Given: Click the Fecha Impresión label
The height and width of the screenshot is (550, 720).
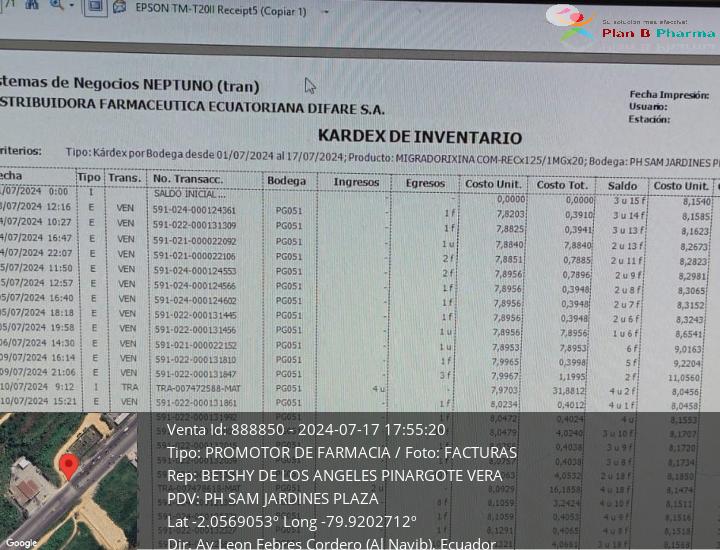Looking at the screenshot, I should point(669,95).
